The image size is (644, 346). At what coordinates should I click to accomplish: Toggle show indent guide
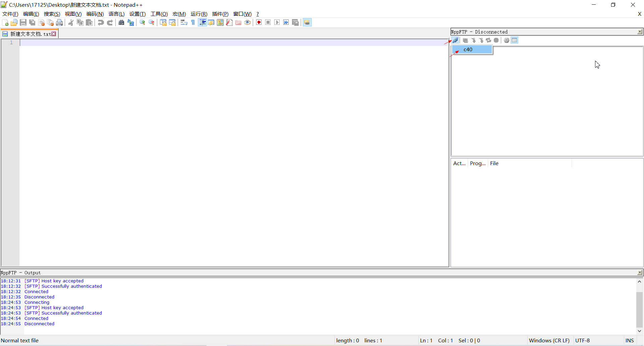click(202, 22)
